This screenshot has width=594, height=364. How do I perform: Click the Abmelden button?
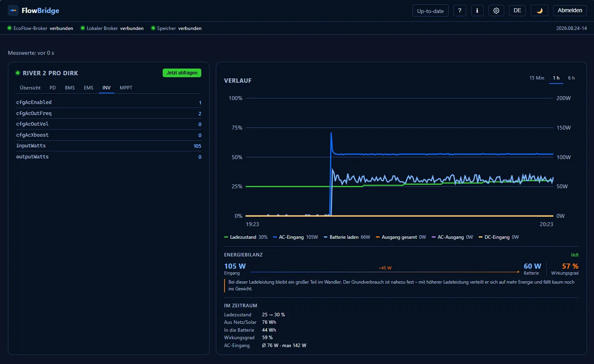570,11
